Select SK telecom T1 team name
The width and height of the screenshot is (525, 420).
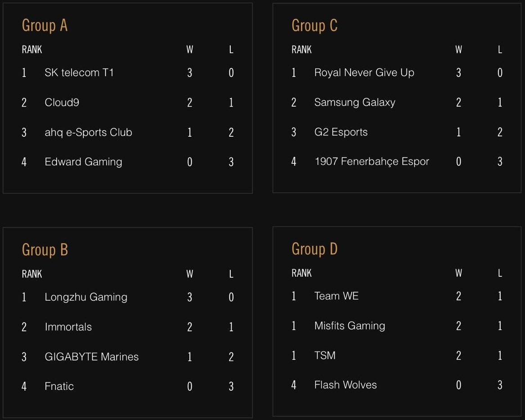click(79, 72)
